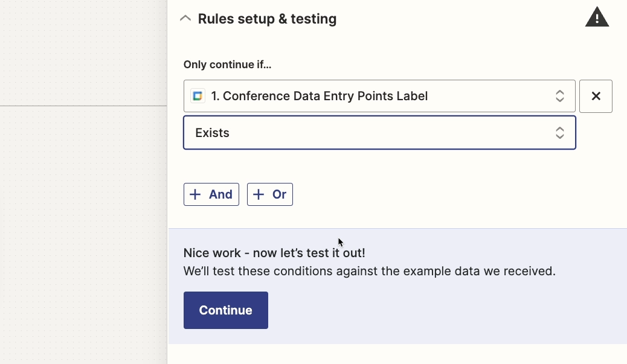Click the We'll test these conditions description text
This screenshot has height=364, width=627.
pyautogui.click(x=369, y=271)
